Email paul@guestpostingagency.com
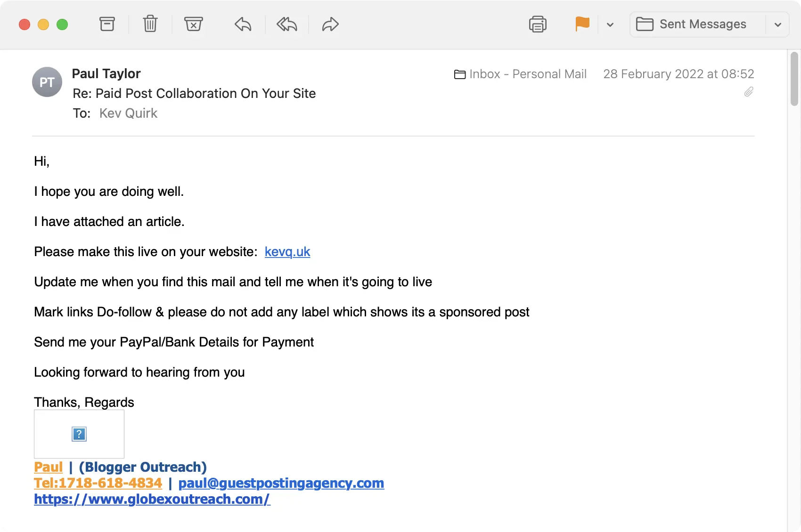The image size is (801, 532). point(281,483)
